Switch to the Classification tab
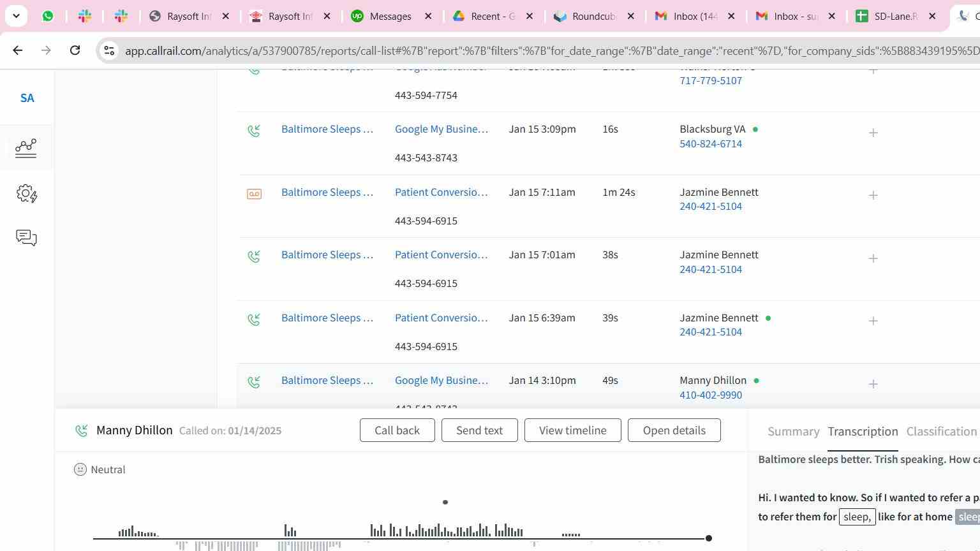 942,432
